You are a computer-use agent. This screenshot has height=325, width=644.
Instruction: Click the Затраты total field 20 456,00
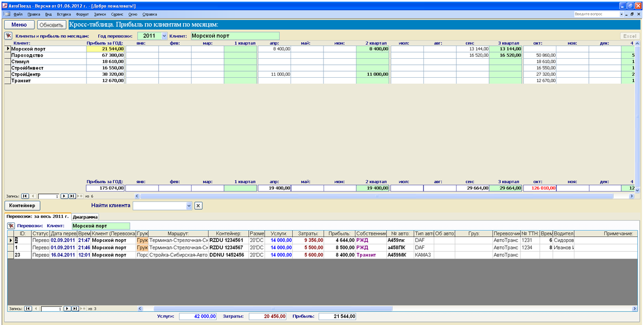268,316
